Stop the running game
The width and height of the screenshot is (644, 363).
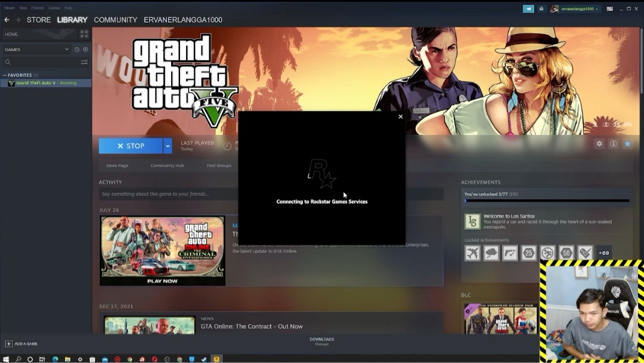click(131, 146)
